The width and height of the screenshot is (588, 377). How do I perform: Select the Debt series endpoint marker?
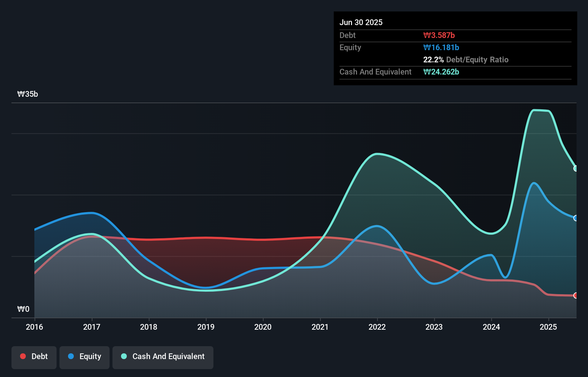pos(575,296)
